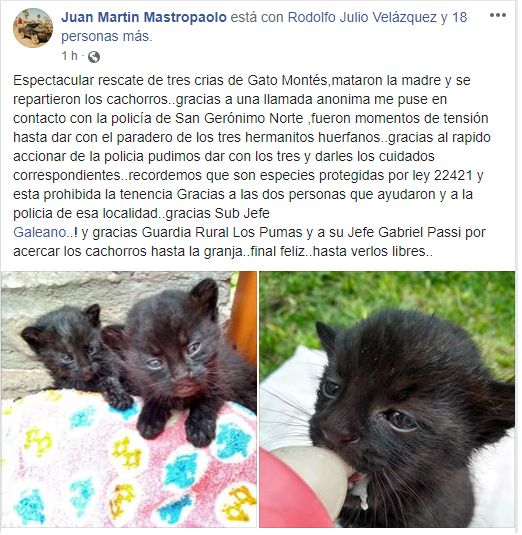The width and height of the screenshot is (522, 535).
Task: Click the 1 h post timestamp
Action: [70, 56]
